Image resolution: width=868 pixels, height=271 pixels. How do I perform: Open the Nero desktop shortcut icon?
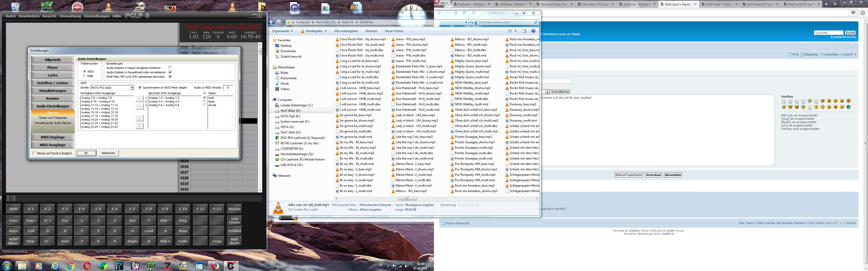tap(78, 7)
